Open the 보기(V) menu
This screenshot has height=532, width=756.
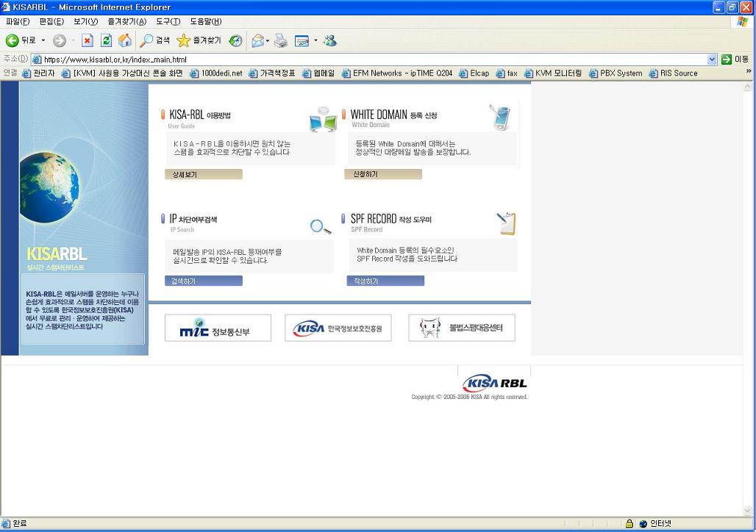coord(85,21)
